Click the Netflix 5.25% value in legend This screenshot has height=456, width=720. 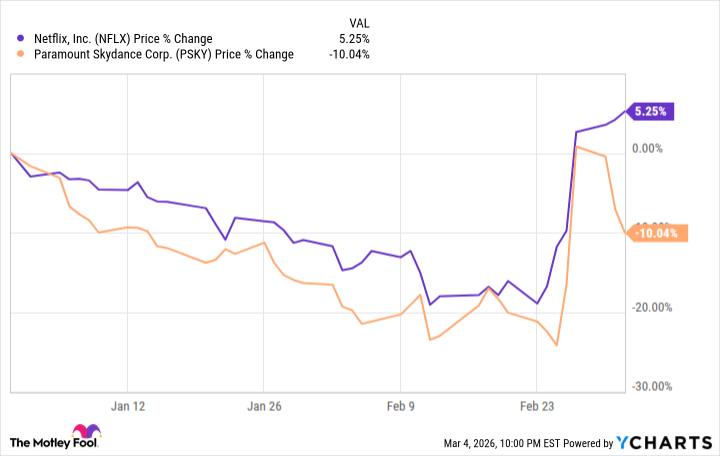[355, 39]
